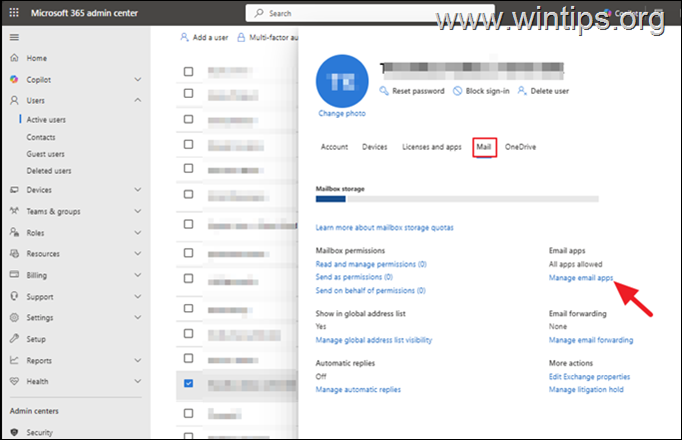Image resolution: width=682 pixels, height=440 pixels.
Task: Check the seventh user row checkbox
Action: pyautogui.click(x=188, y=224)
